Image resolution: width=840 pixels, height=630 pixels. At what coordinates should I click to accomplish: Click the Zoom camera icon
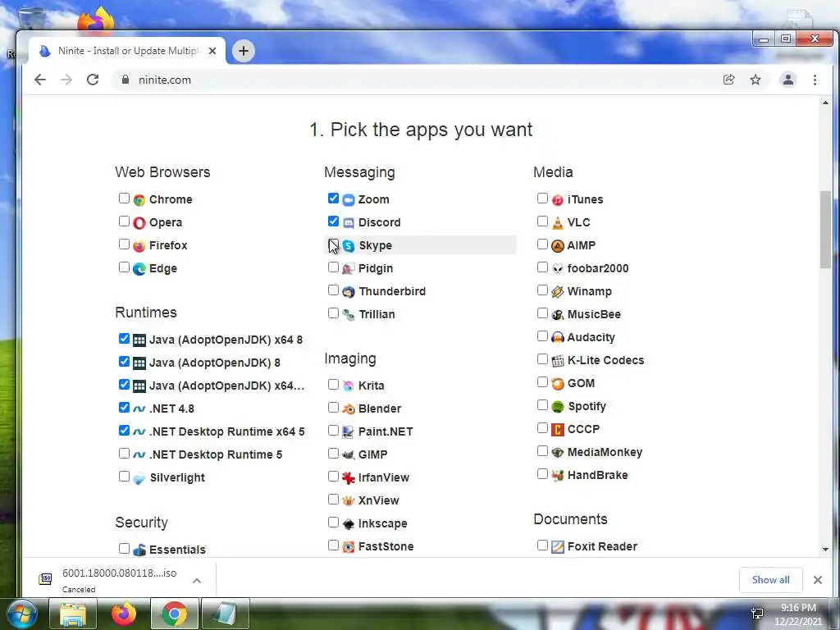348,200
